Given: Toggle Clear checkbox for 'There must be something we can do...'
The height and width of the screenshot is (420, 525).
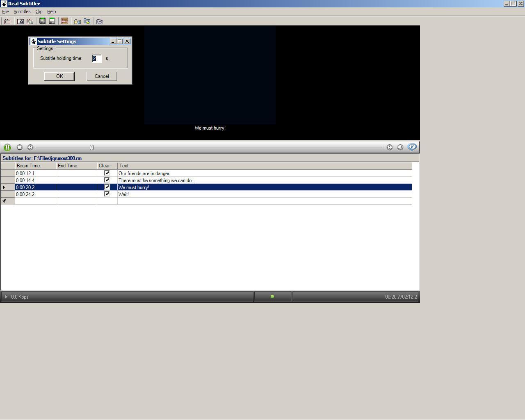Looking at the screenshot, I should [x=107, y=180].
